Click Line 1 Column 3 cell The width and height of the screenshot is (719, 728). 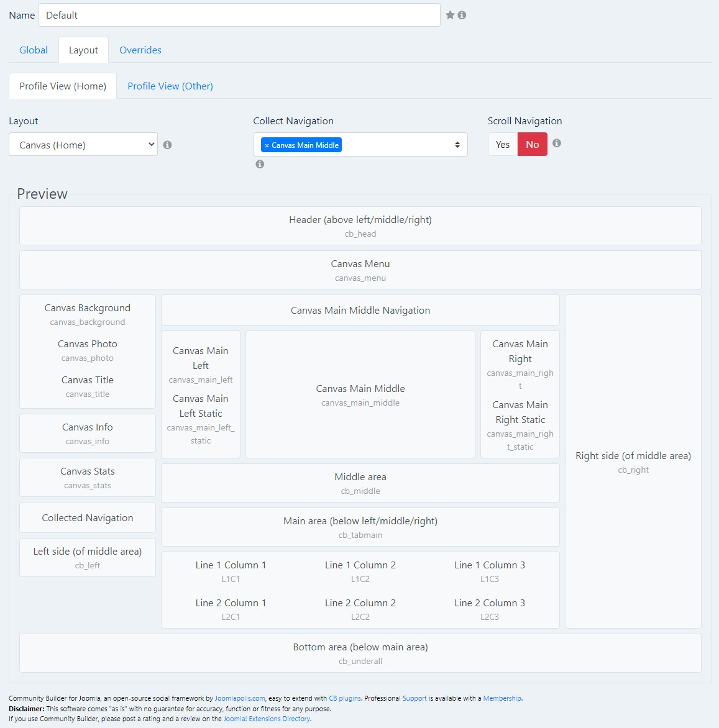coord(490,571)
